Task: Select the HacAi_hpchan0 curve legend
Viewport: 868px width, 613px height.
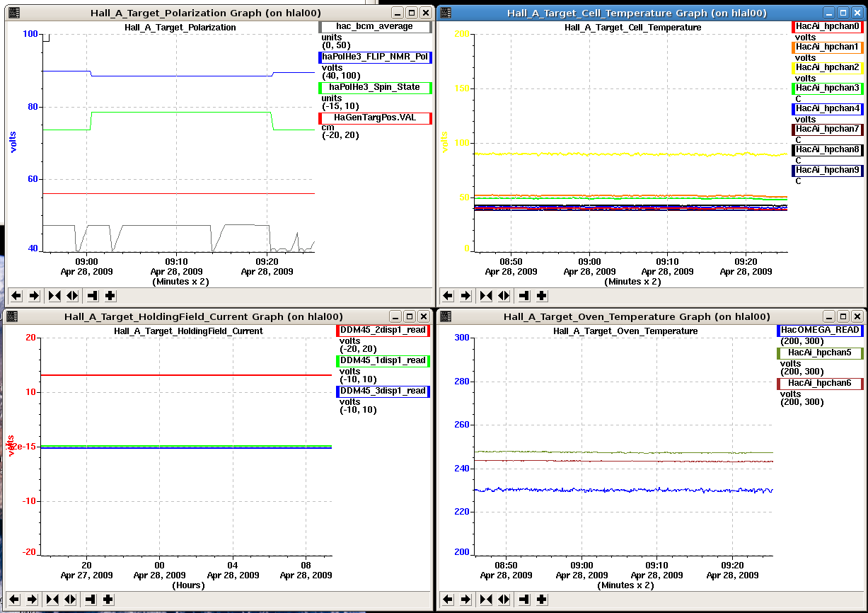Action: [828, 27]
